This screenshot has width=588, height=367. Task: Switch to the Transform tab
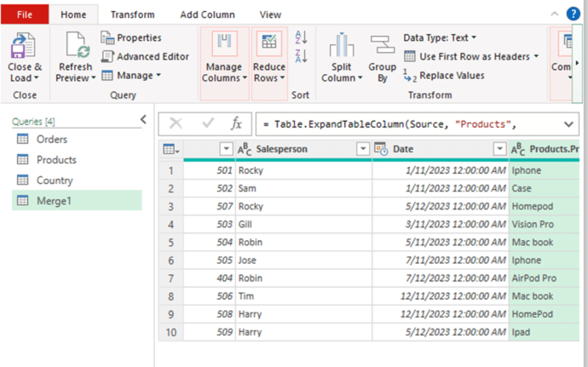132,14
